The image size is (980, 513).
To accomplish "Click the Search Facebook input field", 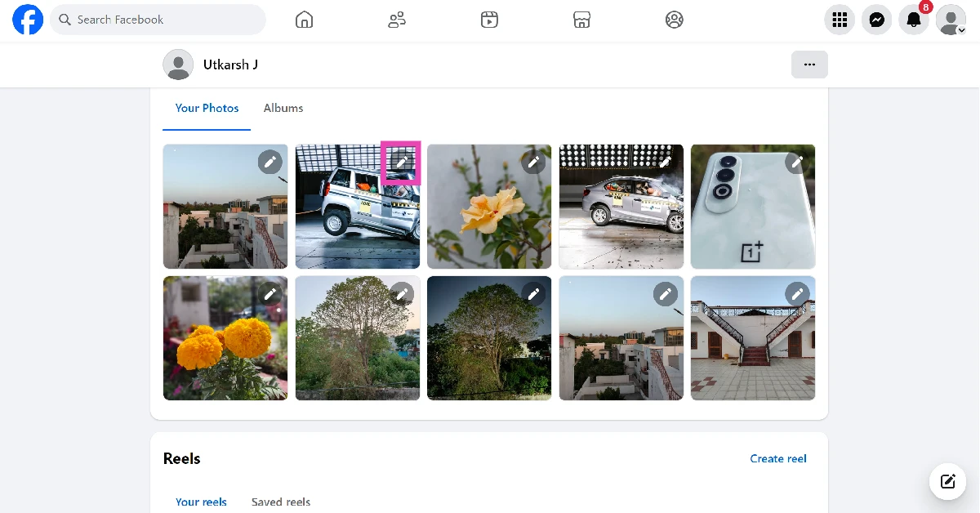I will (x=158, y=20).
